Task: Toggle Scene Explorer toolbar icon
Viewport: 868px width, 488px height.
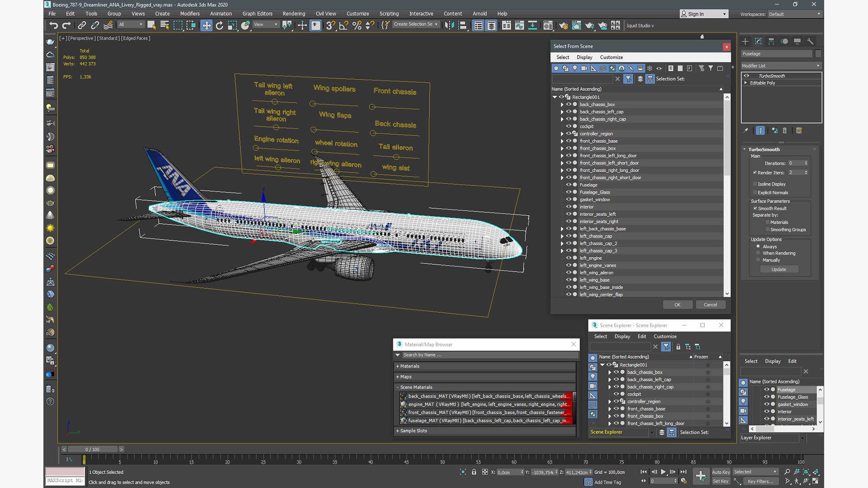Action: click(x=478, y=25)
